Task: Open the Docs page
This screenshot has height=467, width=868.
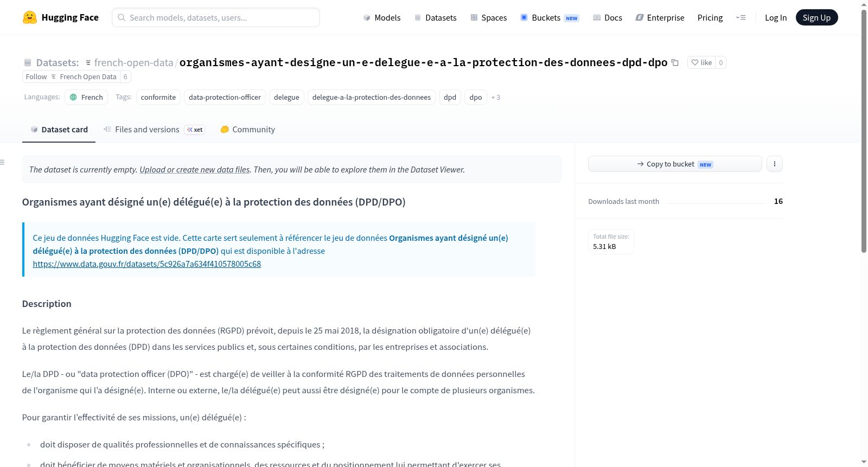Action: click(x=608, y=18)
